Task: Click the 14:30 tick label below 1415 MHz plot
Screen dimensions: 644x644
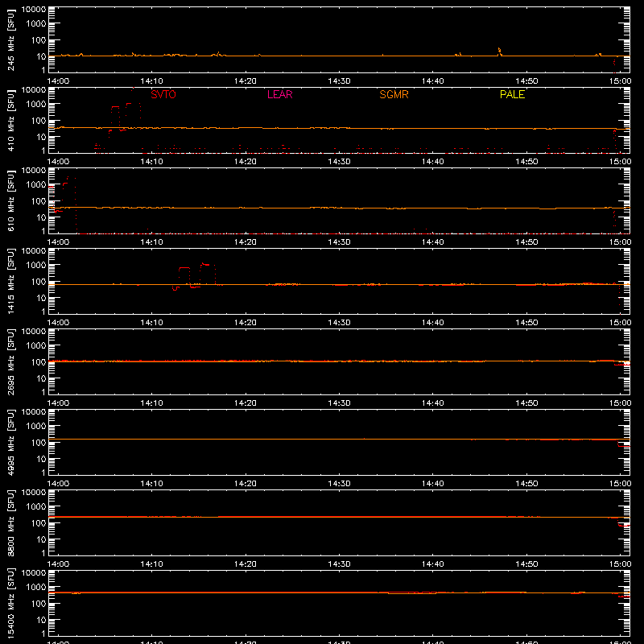Action: [x=339, y=323]
